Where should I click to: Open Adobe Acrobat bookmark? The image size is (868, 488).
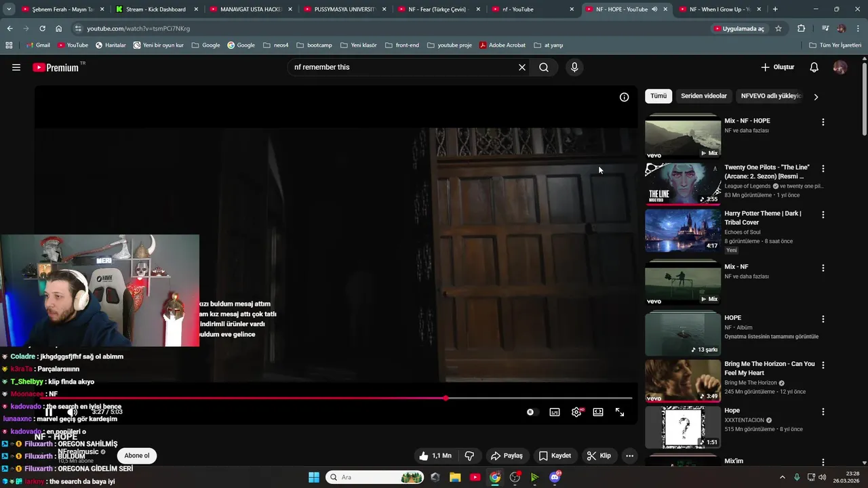click(x=502, y=45)
